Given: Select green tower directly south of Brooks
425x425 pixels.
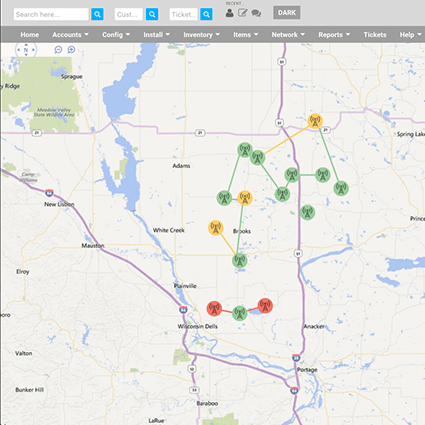Looking at the screenshot, I should [240, 260].
